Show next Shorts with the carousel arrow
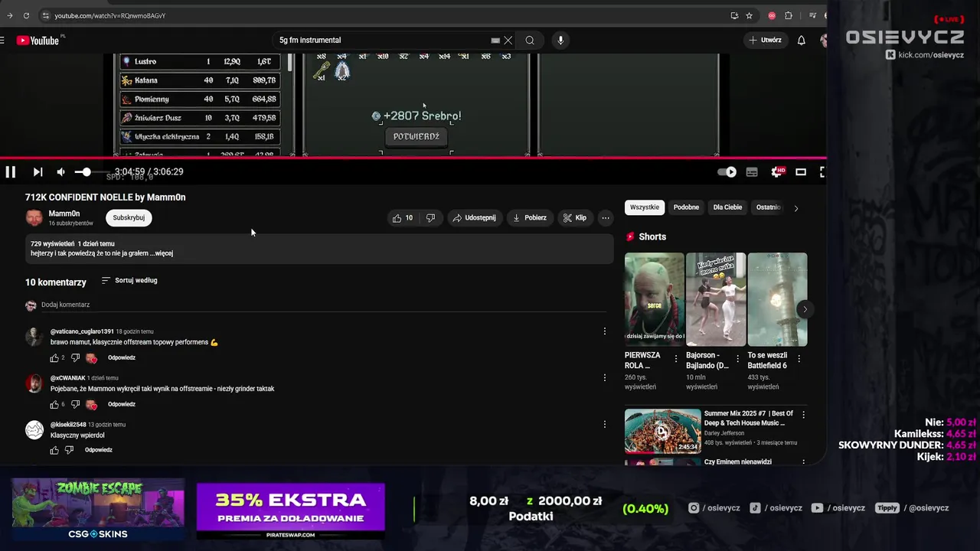Screen dimensions: 980x551 (805, 309)
